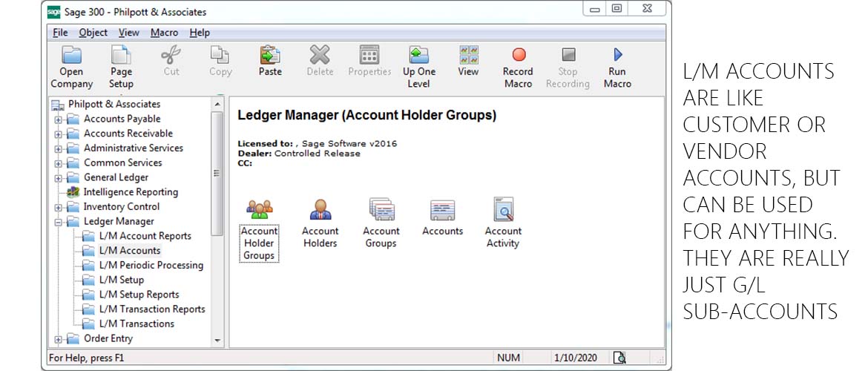
Task: Collapse the Ledger Manager node
Action: click(58, 222)
